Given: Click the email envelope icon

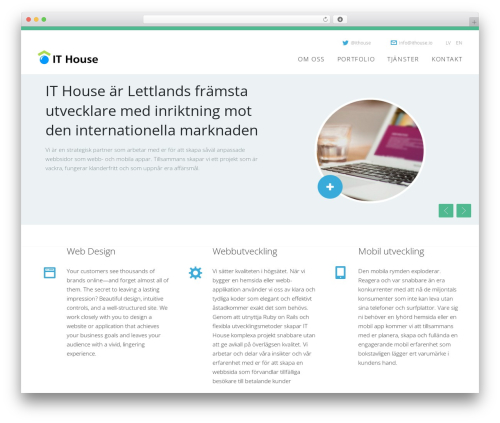Looking at the screenshot, I should (394, 43).
